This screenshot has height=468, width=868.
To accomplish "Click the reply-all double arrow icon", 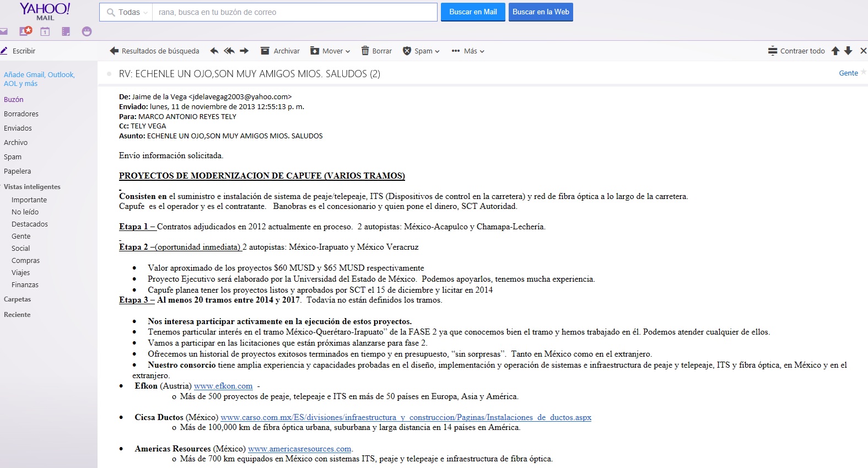I will 229,51.
